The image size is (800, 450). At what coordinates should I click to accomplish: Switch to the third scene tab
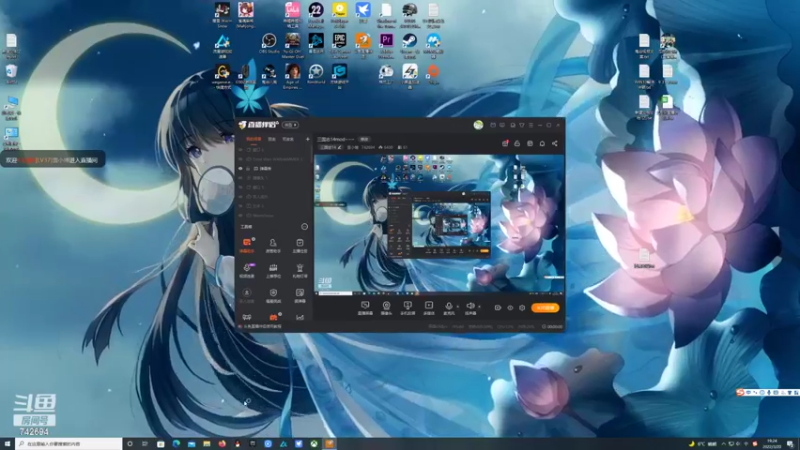[x=288, y=139]
